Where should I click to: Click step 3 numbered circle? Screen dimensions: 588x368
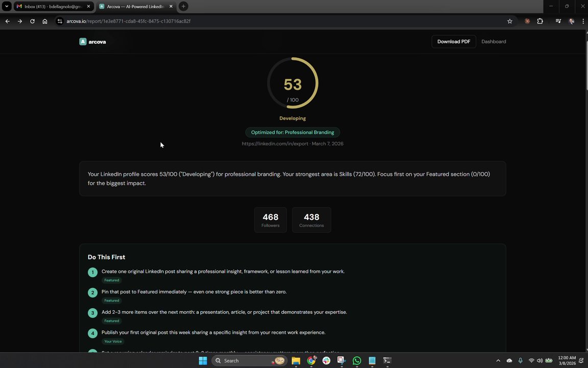click(x=92, y=313)
